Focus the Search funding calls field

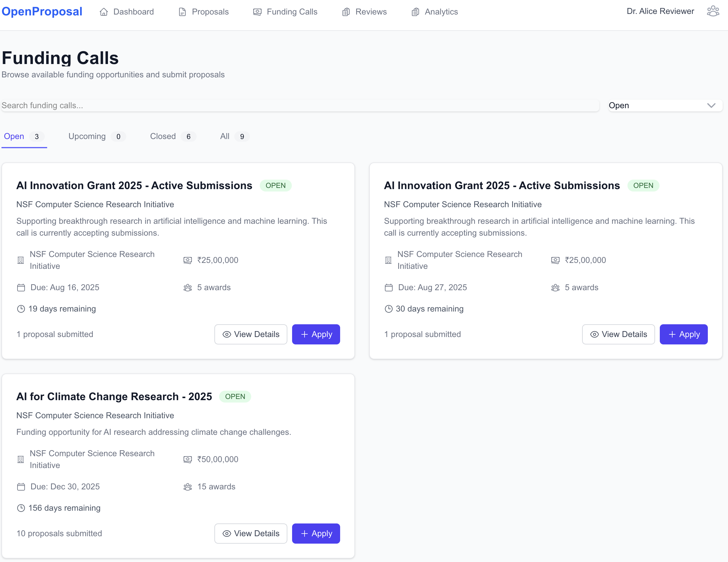click(300, 106)
